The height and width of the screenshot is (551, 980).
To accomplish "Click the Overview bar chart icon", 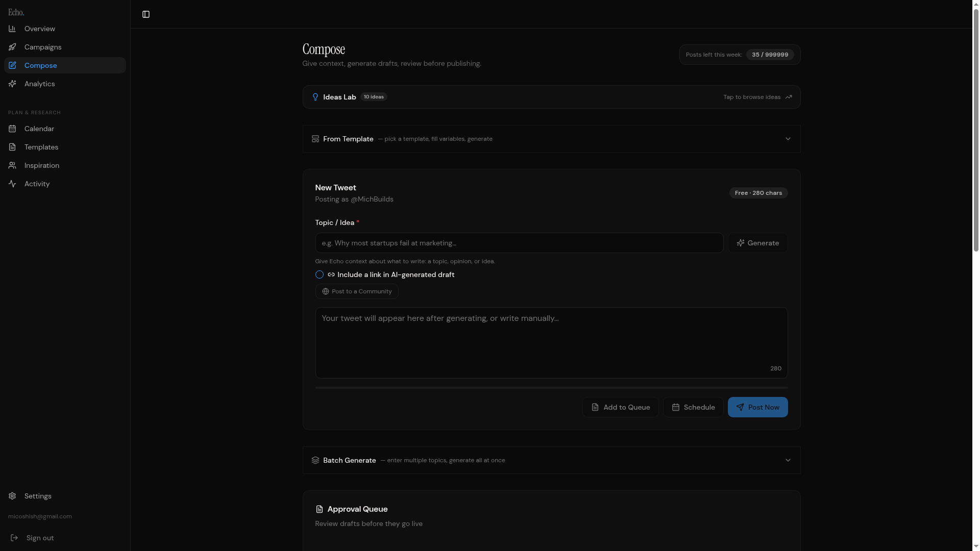I will [x=12, y=29].
